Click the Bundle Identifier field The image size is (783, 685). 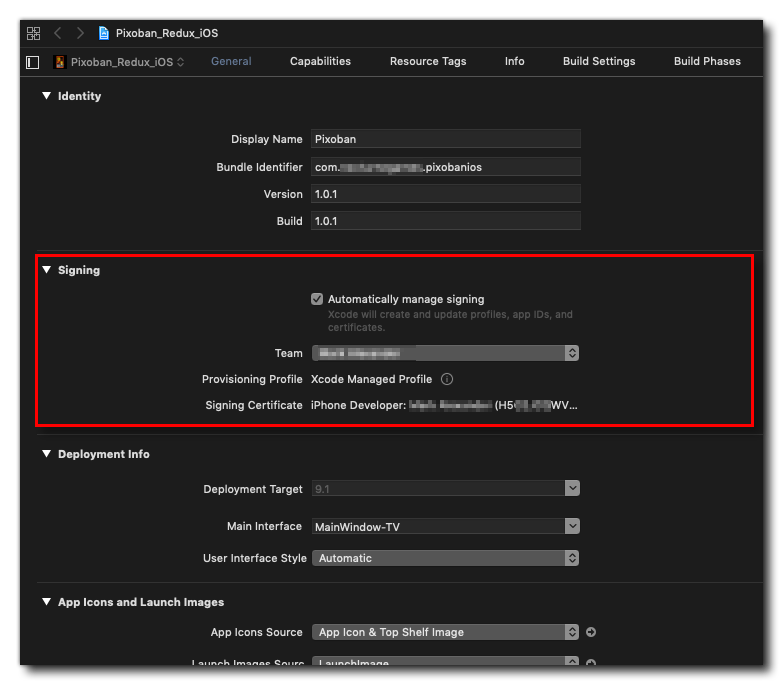445,167
